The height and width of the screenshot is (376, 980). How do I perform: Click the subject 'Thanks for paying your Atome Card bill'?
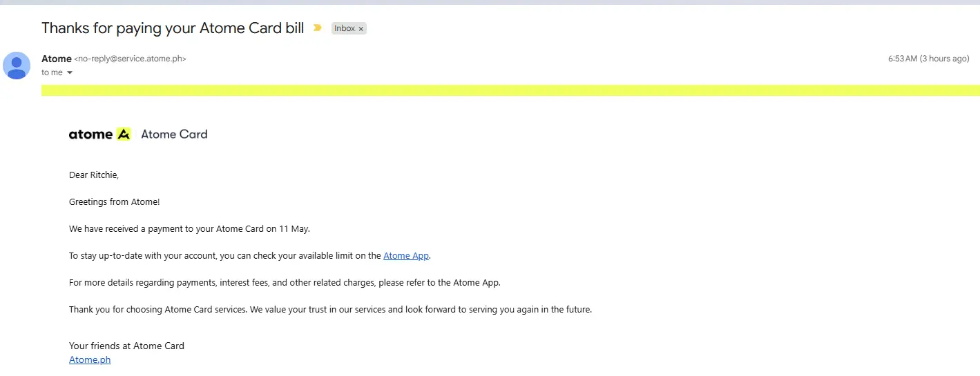[x=173, y=28]
